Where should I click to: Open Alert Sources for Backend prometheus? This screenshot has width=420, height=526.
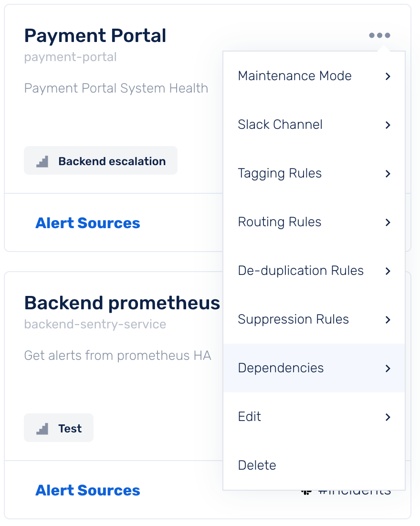87,491
